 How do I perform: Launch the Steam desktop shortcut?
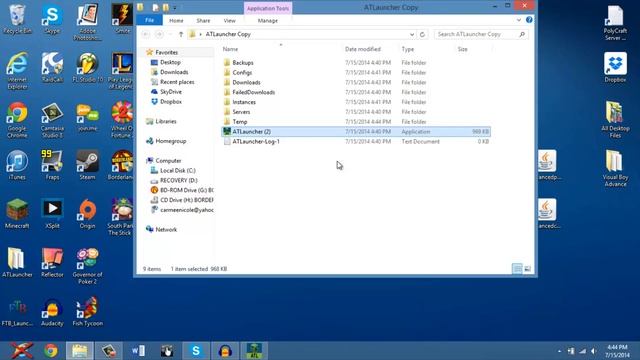pyautogui.click(x=87, y=165)
